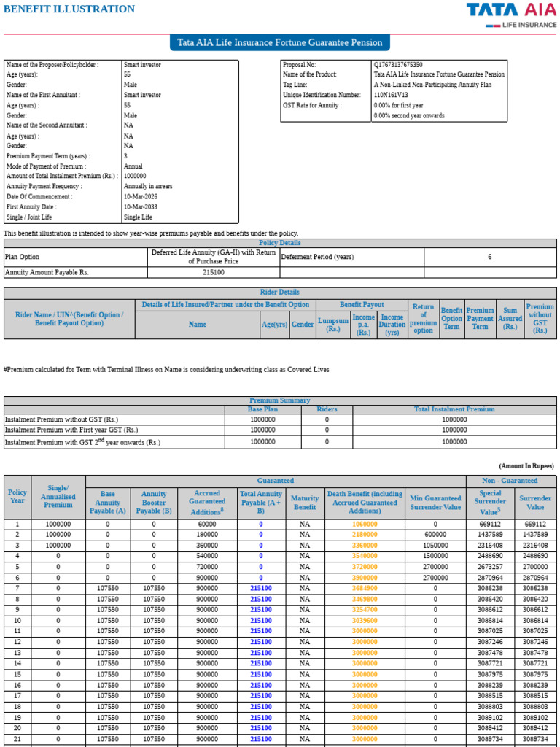Viewport: 560px width, 747px height.
Task: Click the Deferment Period value 6
Action: (489, 257)
